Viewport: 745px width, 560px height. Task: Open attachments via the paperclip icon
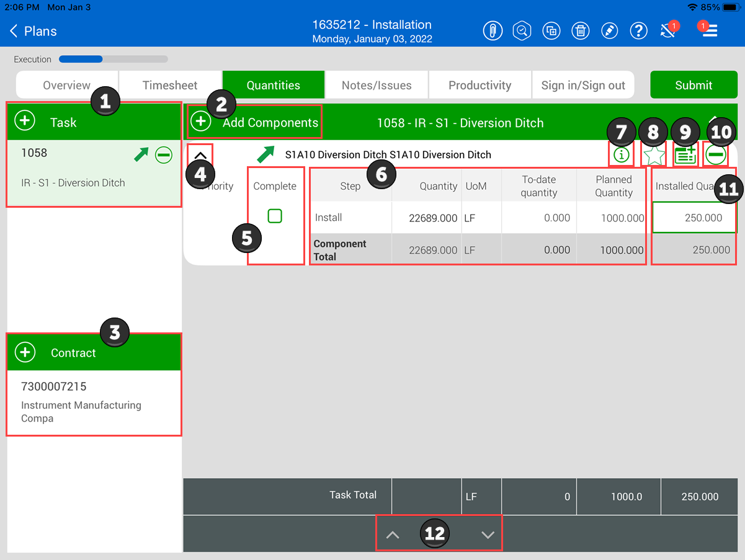point(493,31)
